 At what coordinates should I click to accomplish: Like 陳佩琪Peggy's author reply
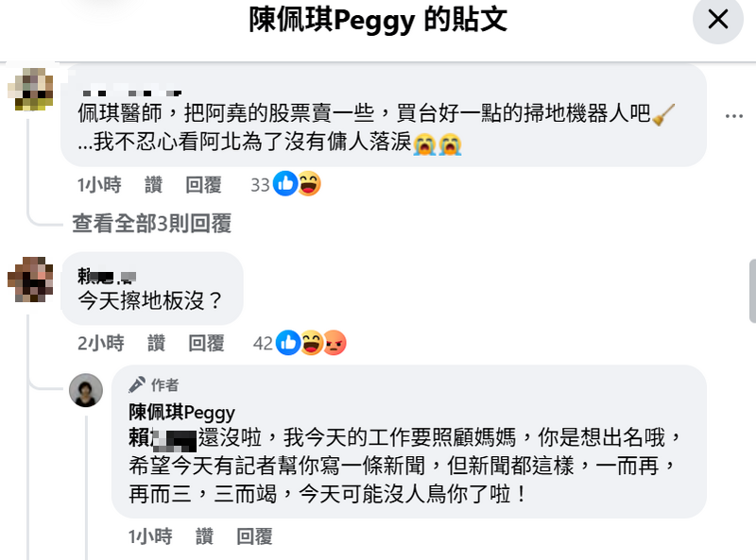pyautogui.click(x=204, y=536)
